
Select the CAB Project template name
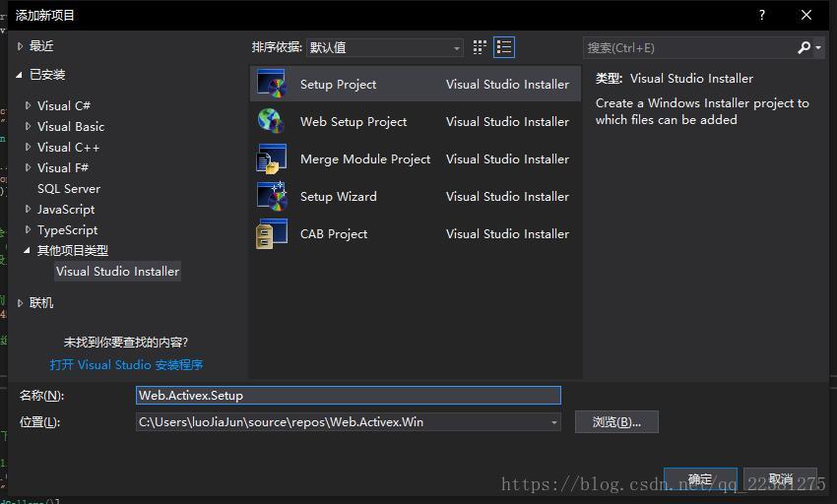point(334,234)
